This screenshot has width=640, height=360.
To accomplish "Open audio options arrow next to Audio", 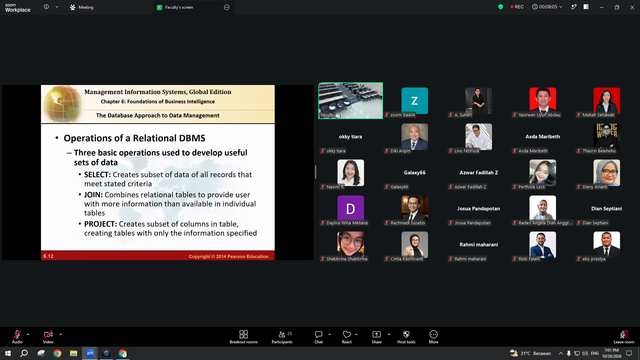I will click(28, 334).
